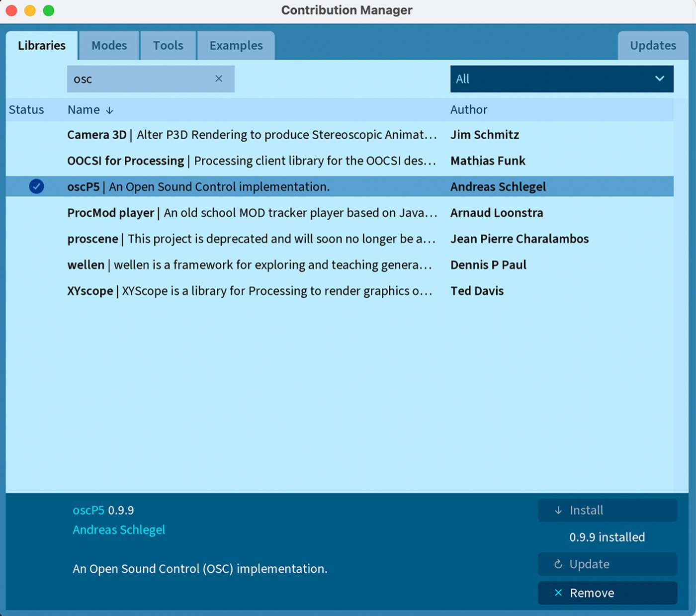This screenshot has width=696, height=616.
Task: Sort the list by Author column
Action: pos(468,110)
